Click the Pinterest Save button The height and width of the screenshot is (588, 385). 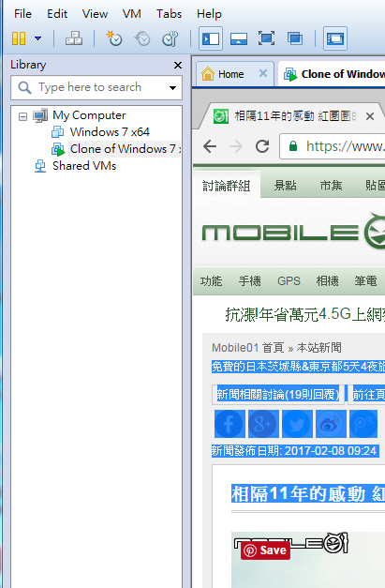[x=265, y=550]
